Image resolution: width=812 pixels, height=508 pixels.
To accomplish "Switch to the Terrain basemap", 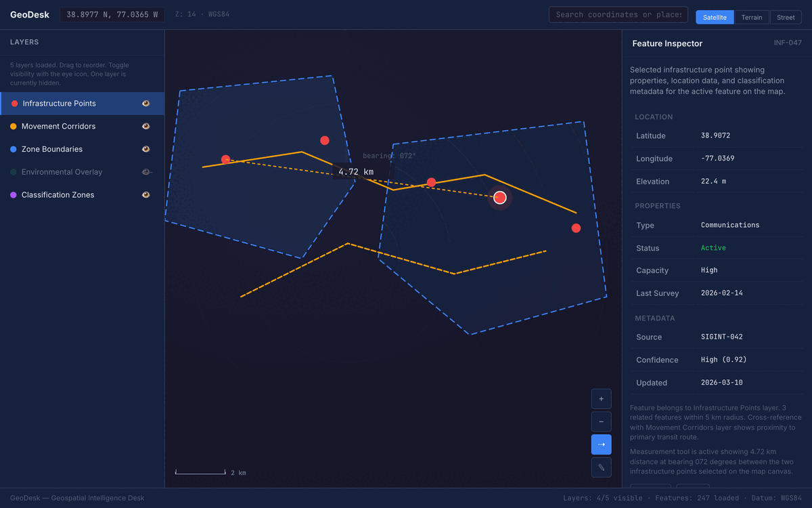I will point(752,17).
